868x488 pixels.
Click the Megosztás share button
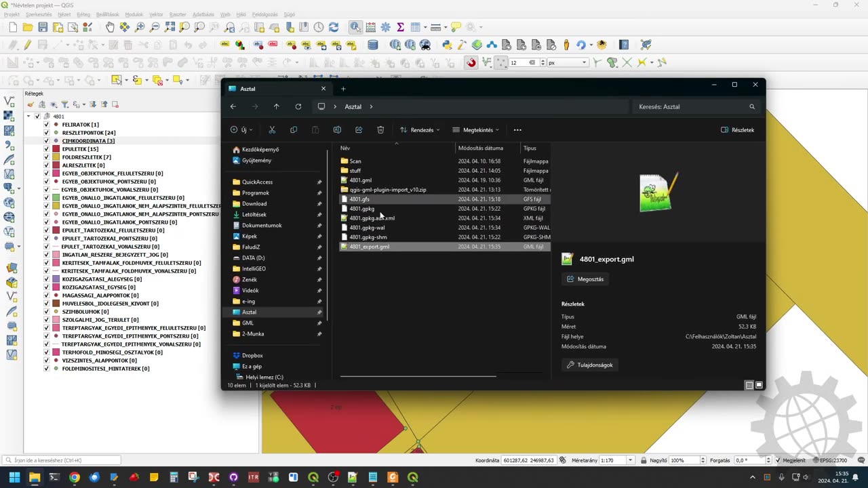tap(585, 279)
